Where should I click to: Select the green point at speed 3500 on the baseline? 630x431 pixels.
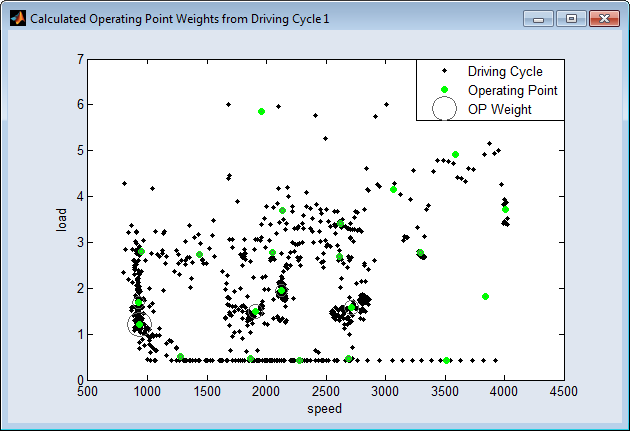(x=446, y=360)
